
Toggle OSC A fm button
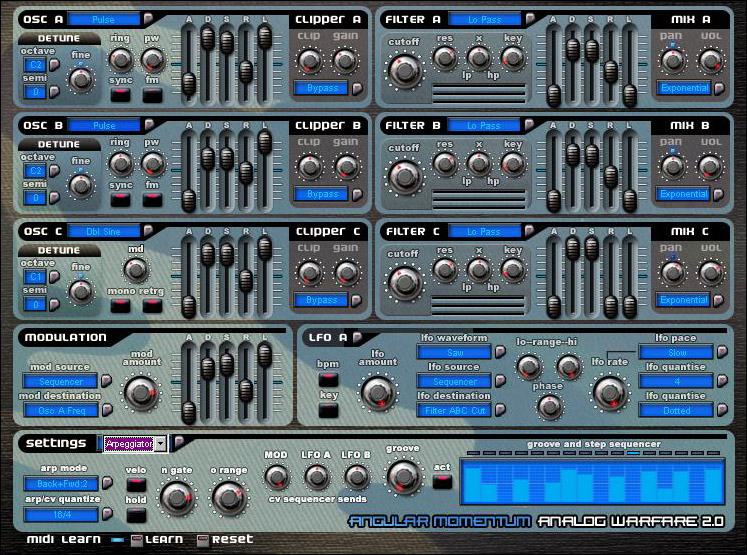pos(152,94)
